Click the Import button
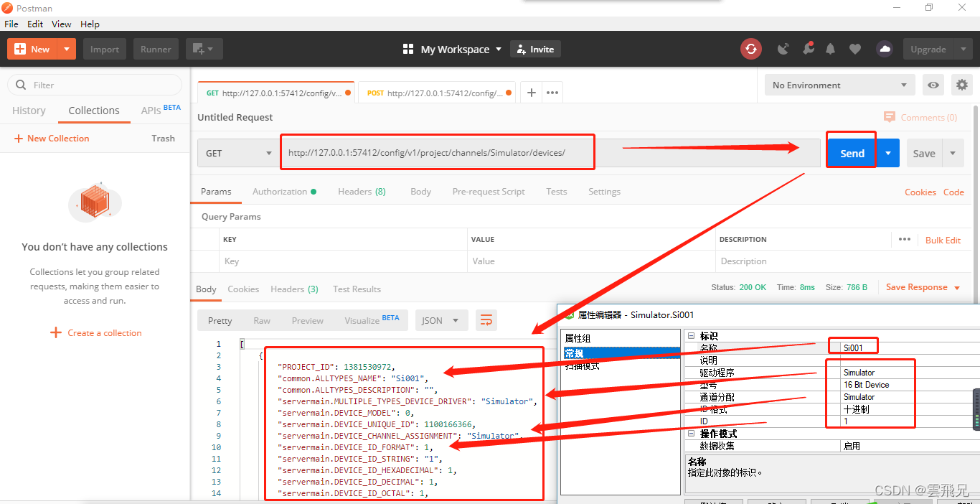 (105, 49)
